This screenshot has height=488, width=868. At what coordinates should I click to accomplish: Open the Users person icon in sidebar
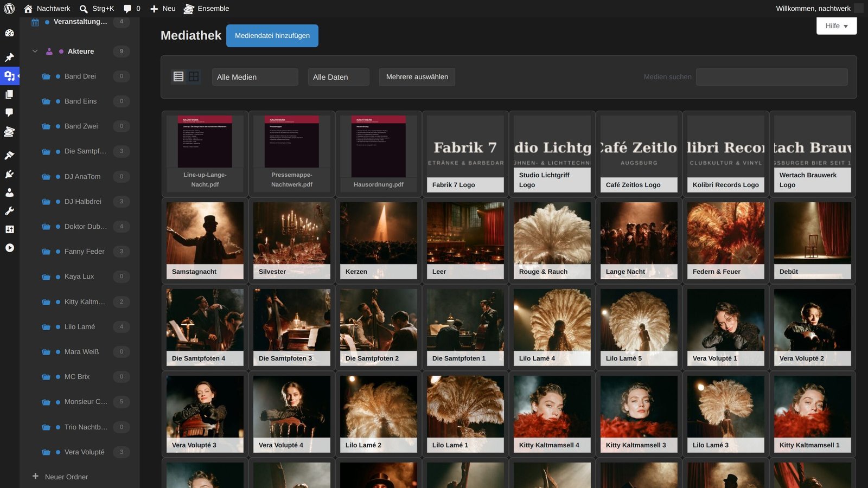(x=9, y=192)
